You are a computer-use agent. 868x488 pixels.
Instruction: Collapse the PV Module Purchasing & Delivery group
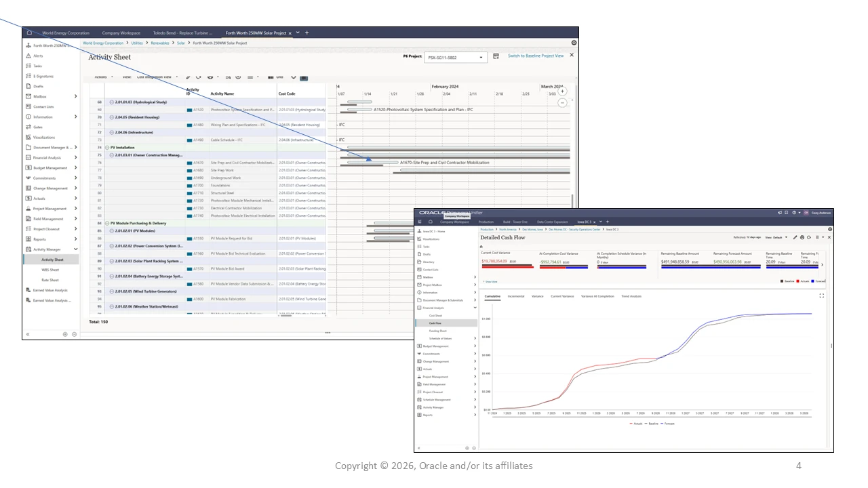(x=106, y=223)
